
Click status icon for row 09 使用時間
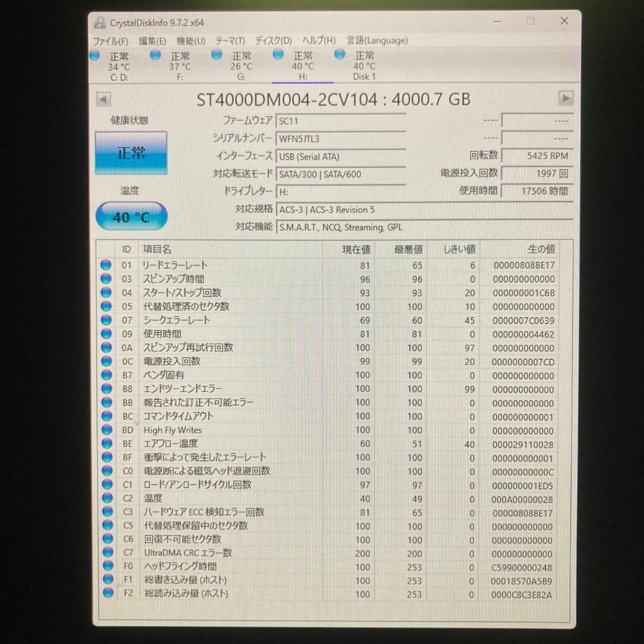[x=106, y=333]
